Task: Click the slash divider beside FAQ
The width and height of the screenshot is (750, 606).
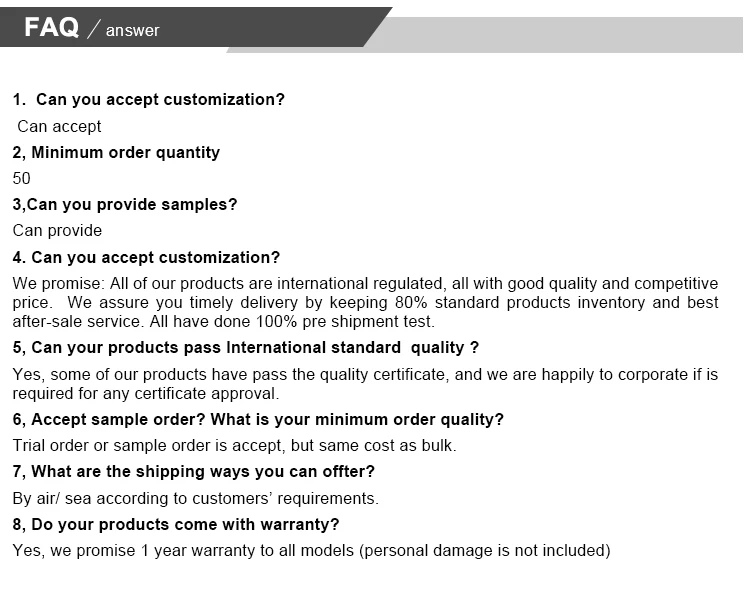Action: click(93, 30)
